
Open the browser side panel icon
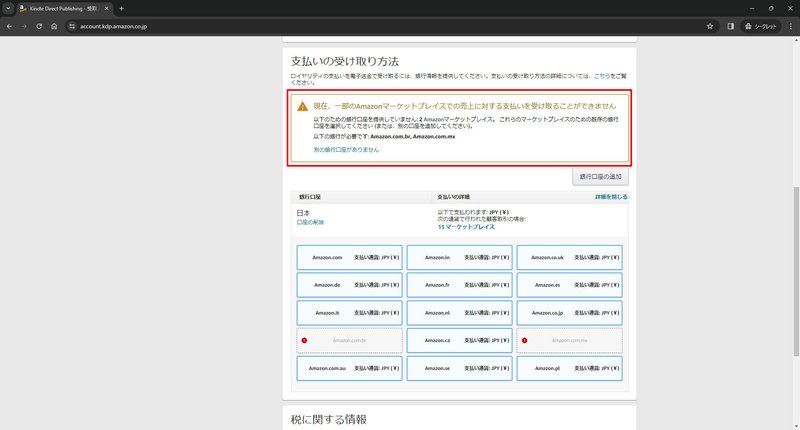pyautogui.click(x=731, y=26)
